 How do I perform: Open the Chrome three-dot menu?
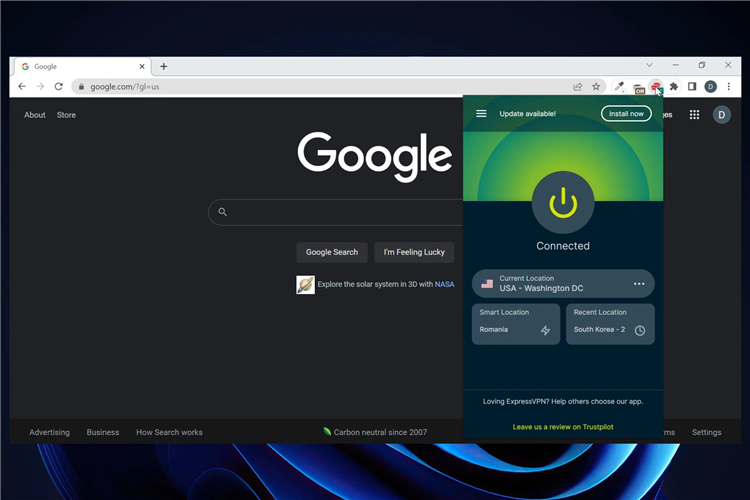(x=728, y=87)
